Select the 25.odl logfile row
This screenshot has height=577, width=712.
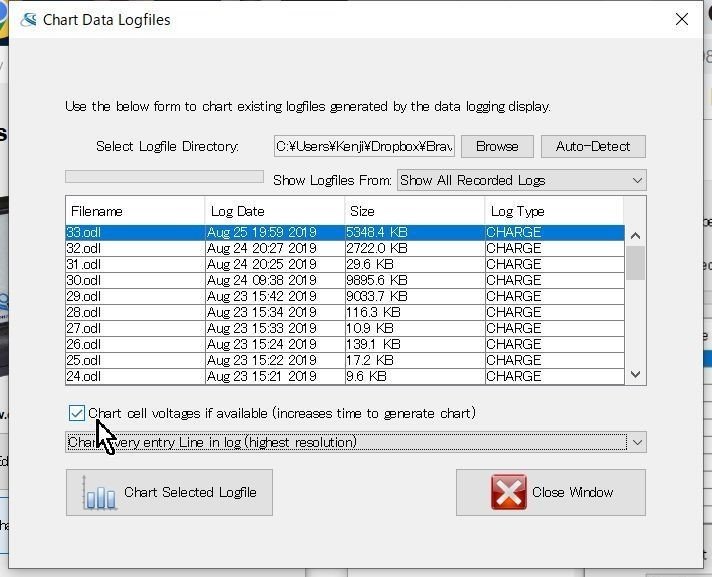point(345,360)
